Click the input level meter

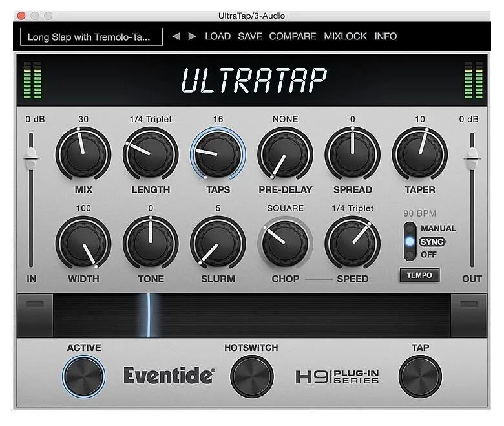coord(32,80)
